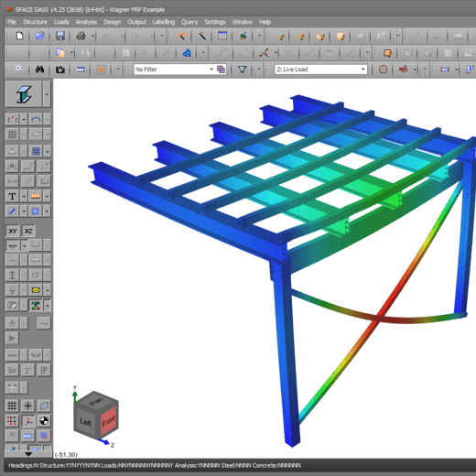
Task: Toggle the red node display button
Action: tap(12, 119)
